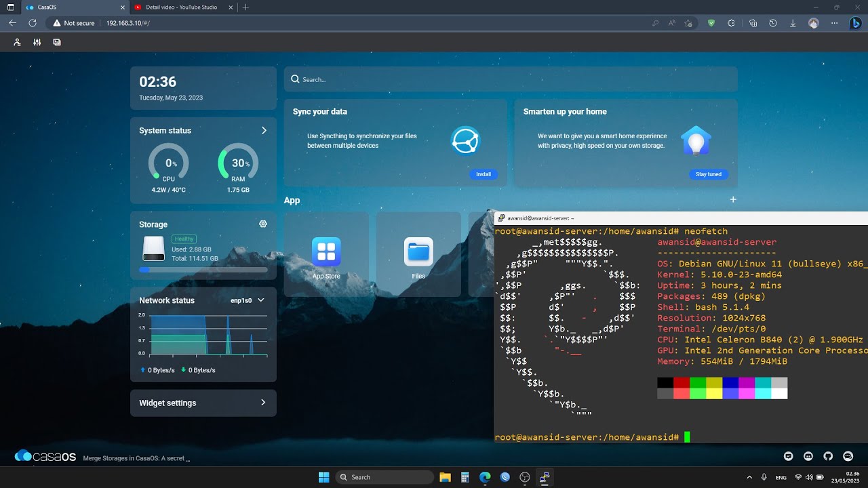Screen dimensions: 868x488
Task: Click the CasaOS search field
Action: (511, 79)
